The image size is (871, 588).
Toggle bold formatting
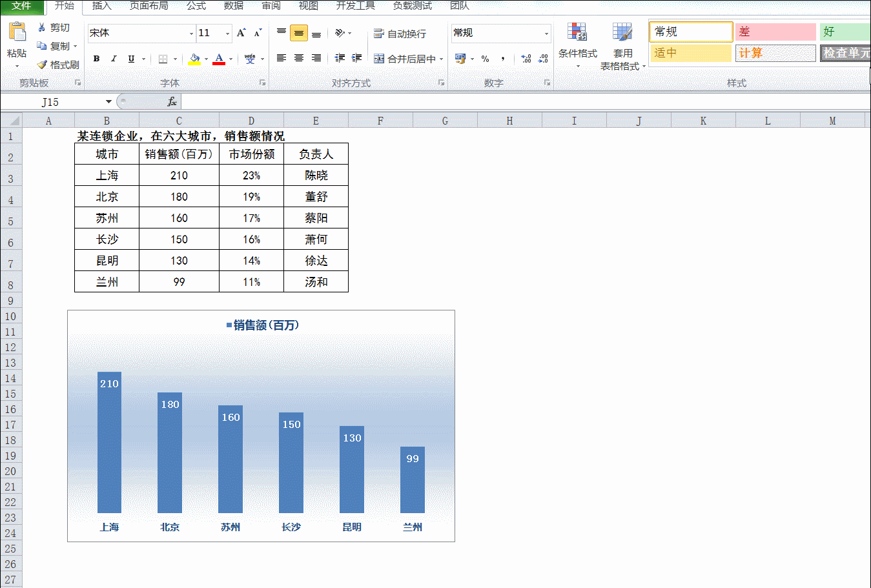(96, 59)
